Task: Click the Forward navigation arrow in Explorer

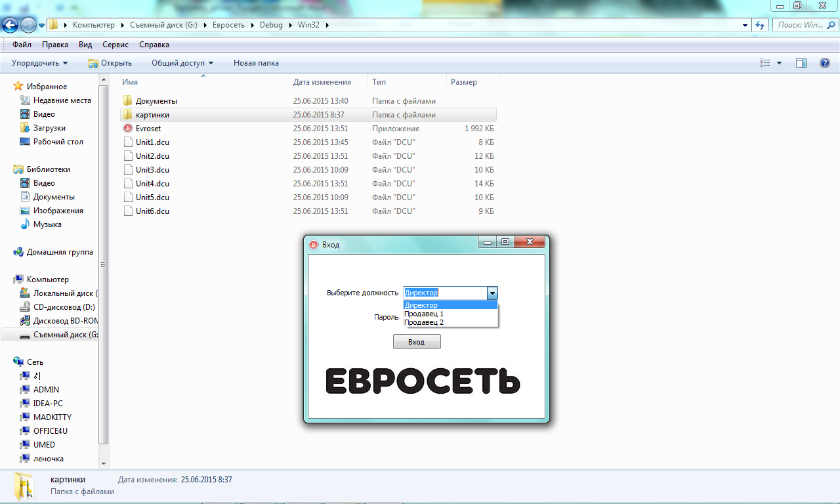Action: tap(29, 26)
